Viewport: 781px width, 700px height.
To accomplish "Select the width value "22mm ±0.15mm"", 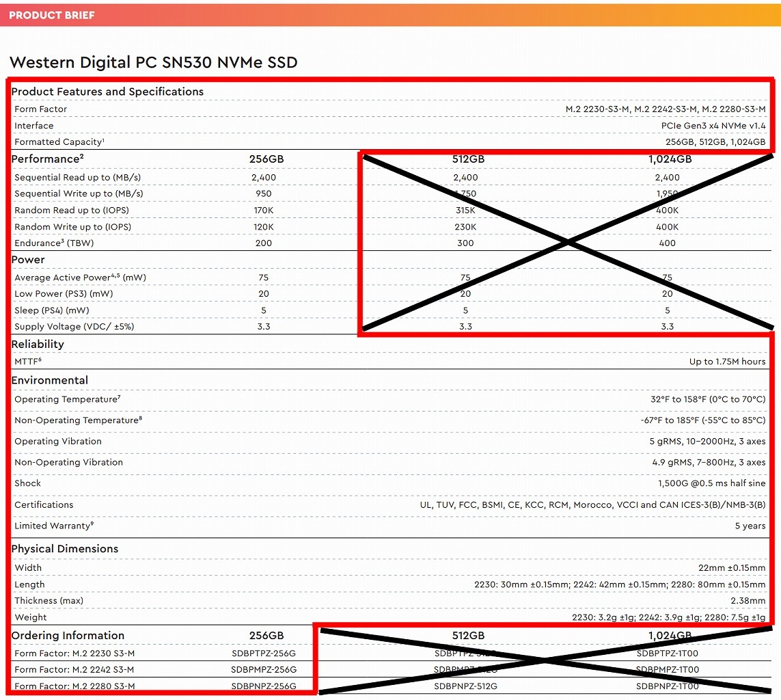I will [732, 568].
